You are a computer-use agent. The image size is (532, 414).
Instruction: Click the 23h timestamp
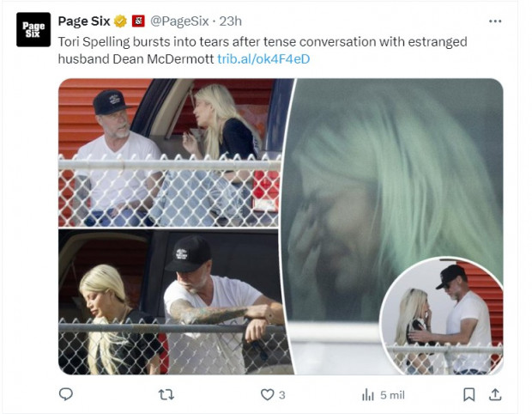click(x=230, y=21)
